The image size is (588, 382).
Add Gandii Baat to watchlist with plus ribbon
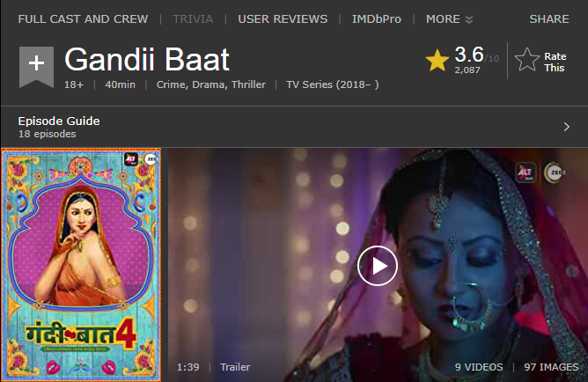36,67
